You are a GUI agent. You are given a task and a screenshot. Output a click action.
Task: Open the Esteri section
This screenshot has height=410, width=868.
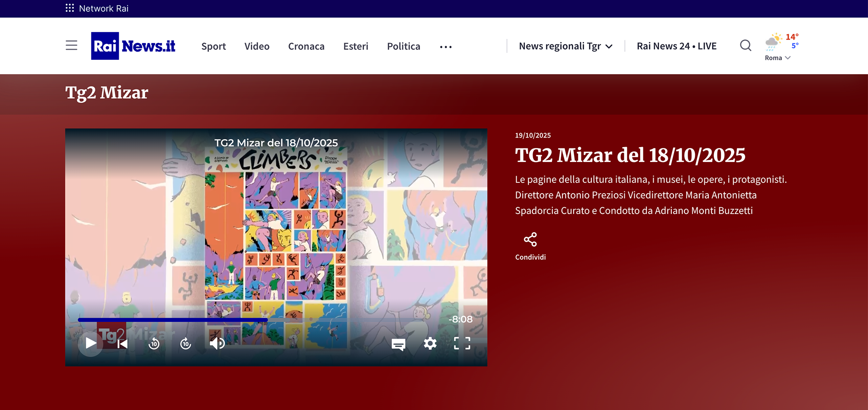tap(356, 46)
